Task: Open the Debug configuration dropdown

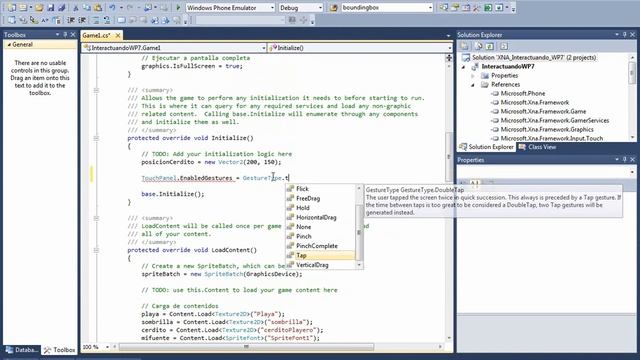Action: [x=320, y=8]
